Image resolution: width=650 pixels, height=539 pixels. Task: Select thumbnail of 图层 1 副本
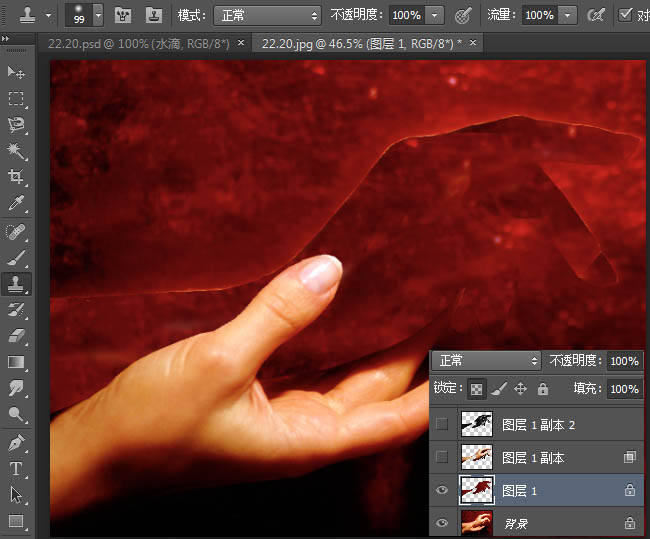click(477, 457)
